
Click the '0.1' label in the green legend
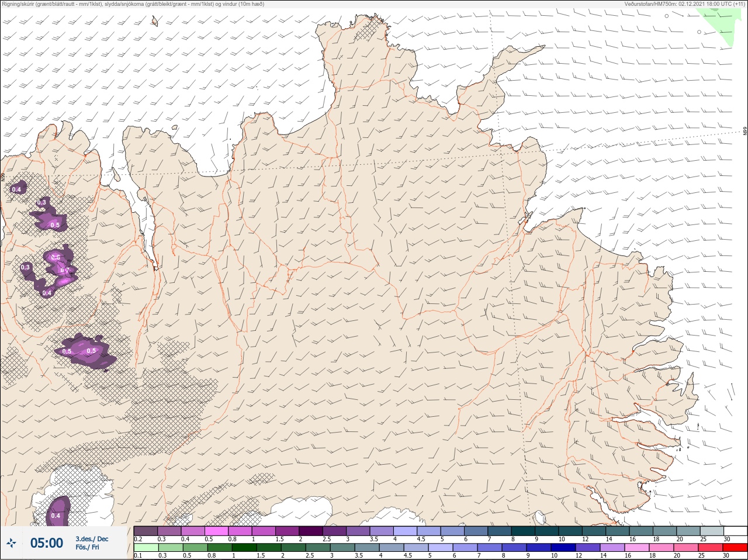click(138, 556)
